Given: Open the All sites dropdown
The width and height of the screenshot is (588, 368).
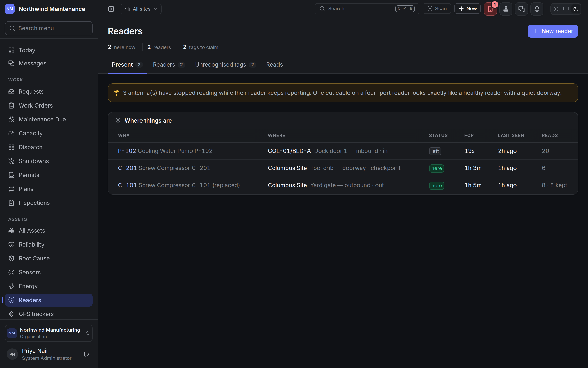Looking at the screenshot, I should [x=141, y=9].
